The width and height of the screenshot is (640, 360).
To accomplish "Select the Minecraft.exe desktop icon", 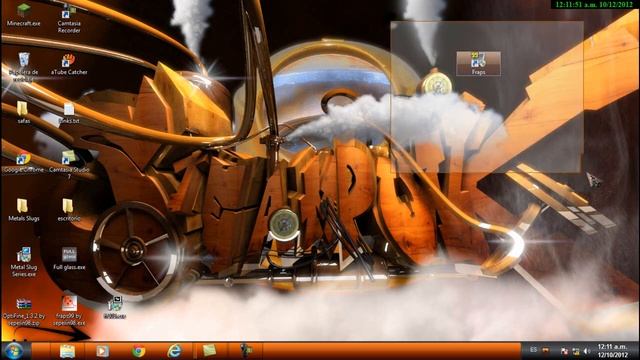I will click(x=24, y=15).
